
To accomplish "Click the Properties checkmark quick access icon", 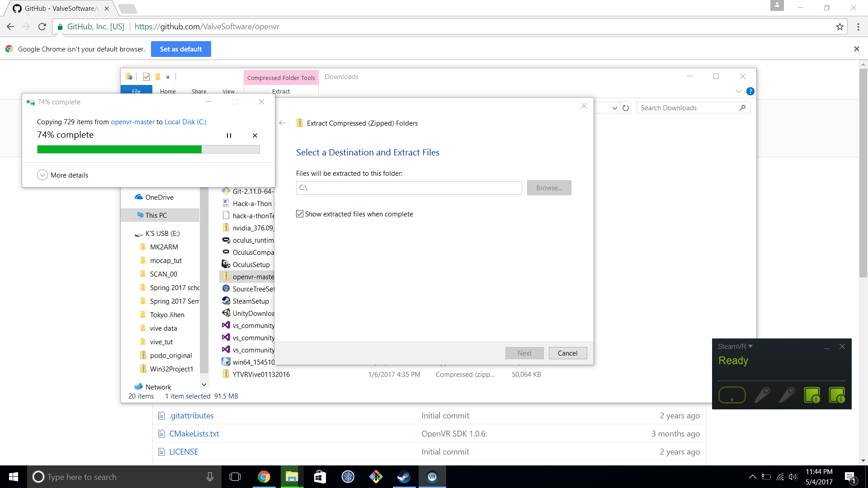I will (146, 77).
